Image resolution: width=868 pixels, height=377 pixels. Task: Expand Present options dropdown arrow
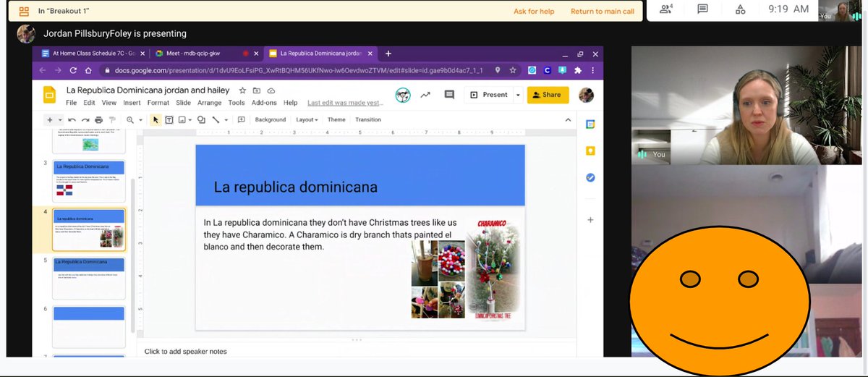point(518,95)
